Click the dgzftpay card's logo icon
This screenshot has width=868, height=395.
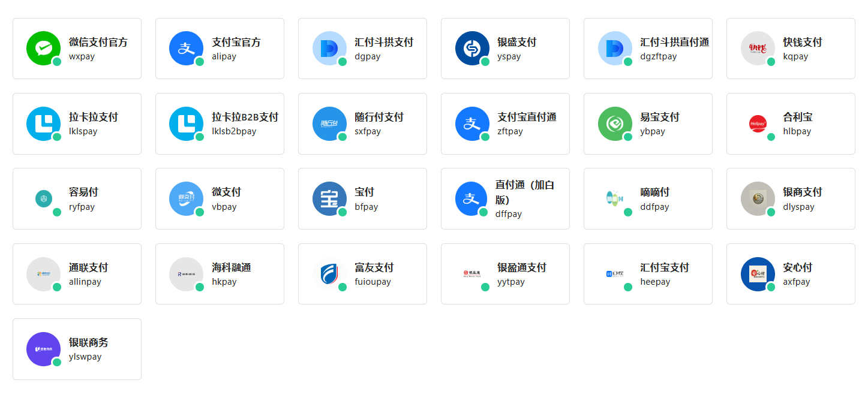point(615,49)
